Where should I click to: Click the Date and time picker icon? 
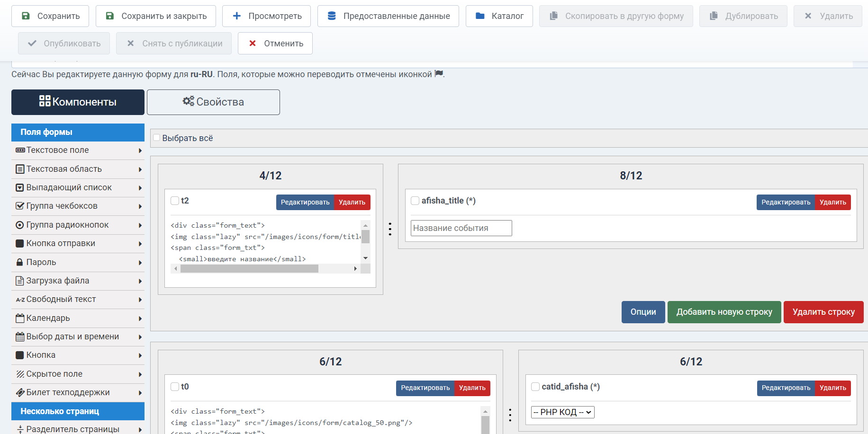point(20,337)
